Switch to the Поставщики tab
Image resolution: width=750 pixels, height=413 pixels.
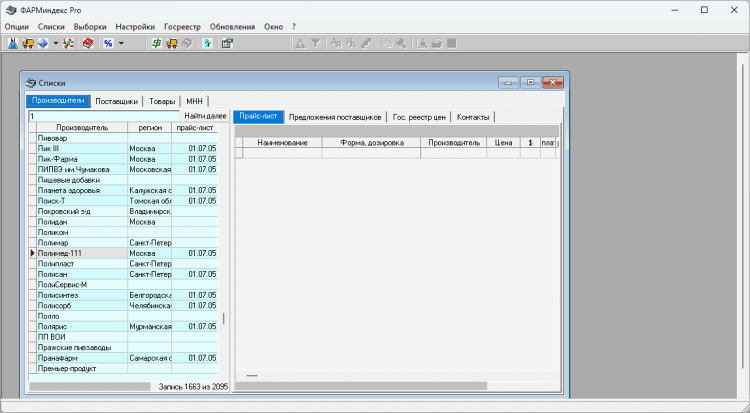pos(117,101)
